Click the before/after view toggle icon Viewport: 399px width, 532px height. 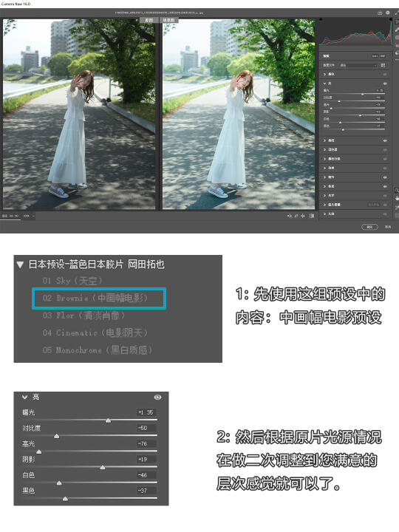point(290,216)
